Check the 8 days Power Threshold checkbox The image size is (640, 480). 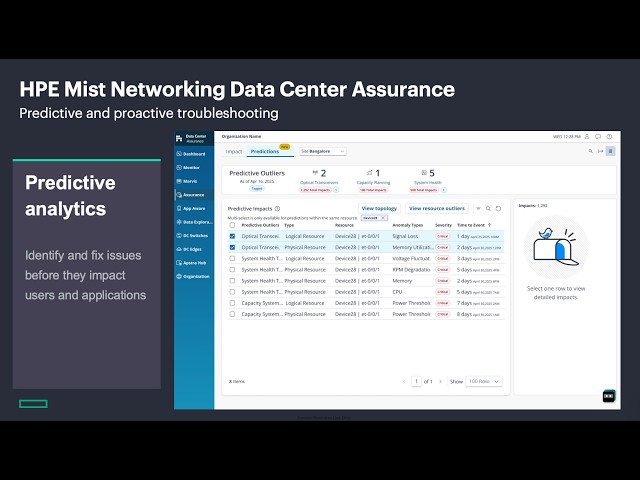232,314
